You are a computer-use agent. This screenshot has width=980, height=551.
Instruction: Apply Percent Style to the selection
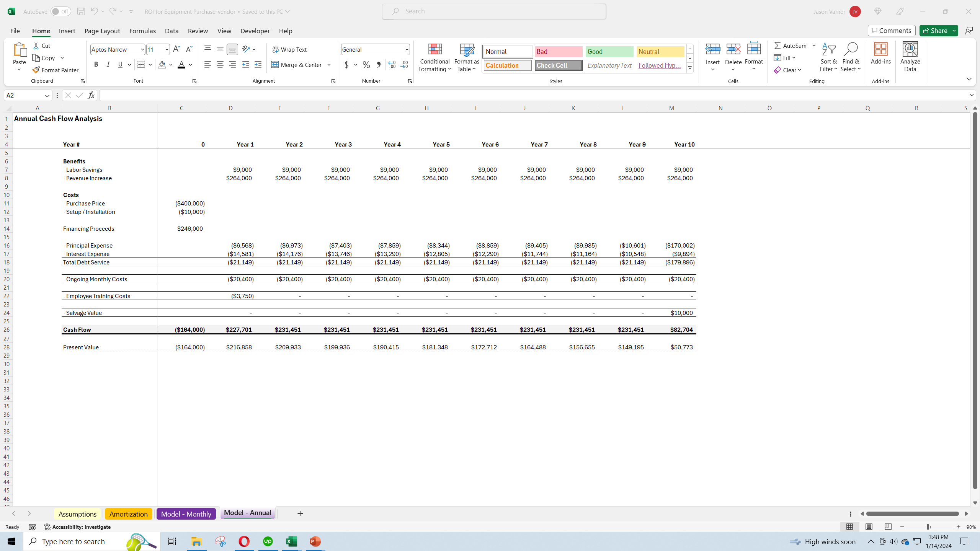pyautogui.click(x=366, y=65)
